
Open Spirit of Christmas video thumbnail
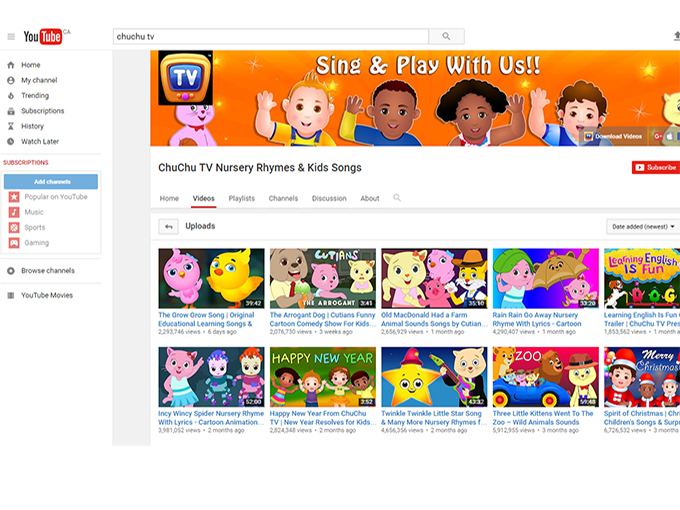pyautogui.click(x=642, y=377)
